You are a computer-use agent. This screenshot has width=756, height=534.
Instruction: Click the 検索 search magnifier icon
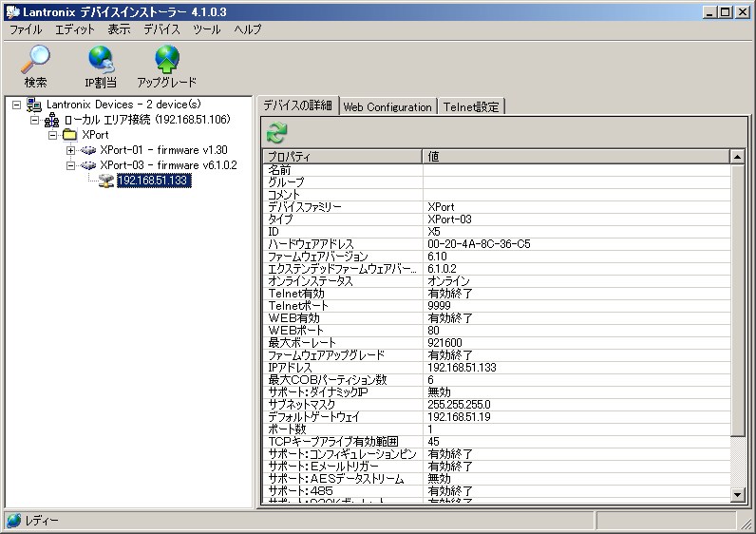35,59
